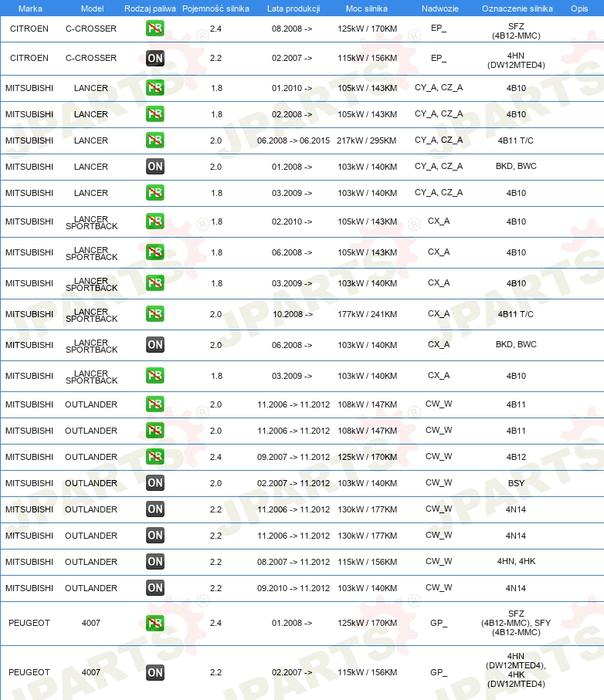Click diesel ON icon of Lancer 01.2008 row
This screenshot has width=604, height=700.
[155, 167]
